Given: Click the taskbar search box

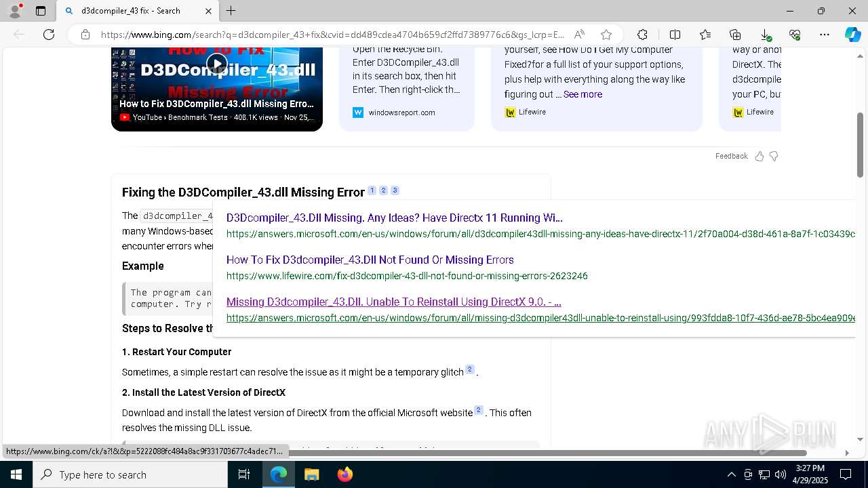Looking at the screenshot, I should pos(130,474).
